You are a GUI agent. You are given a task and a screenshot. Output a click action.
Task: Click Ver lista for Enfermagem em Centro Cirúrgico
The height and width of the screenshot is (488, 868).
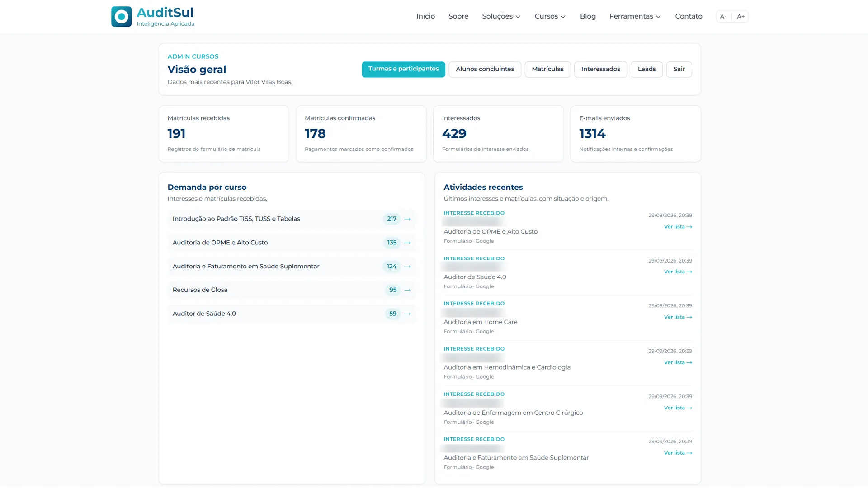point(678,408)
